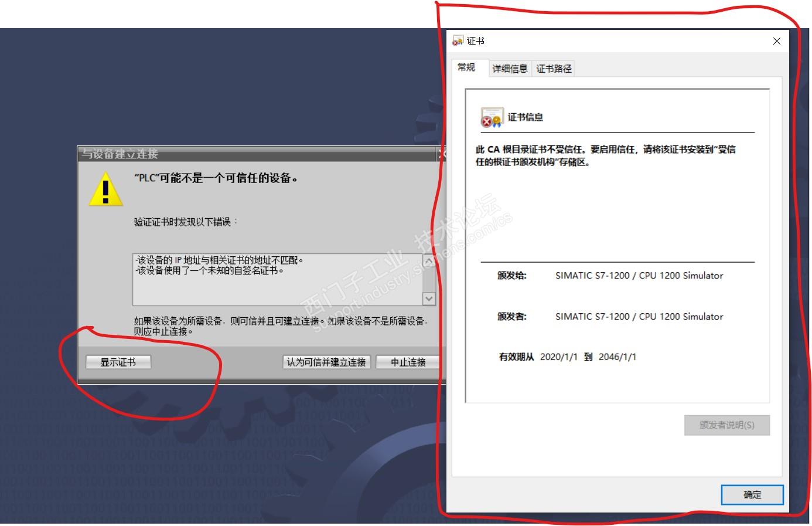Select the 未知的自签名证书 error line
This screenshot has width=812, height=526.
(x=210, y=271)
